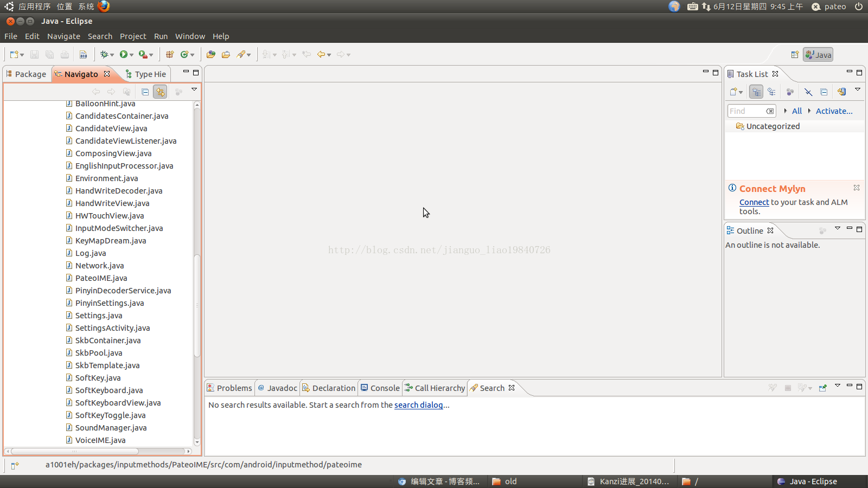The image size is (868, 488).
Task: Click the New Java Package icon
Action: (x=170, y=54)
